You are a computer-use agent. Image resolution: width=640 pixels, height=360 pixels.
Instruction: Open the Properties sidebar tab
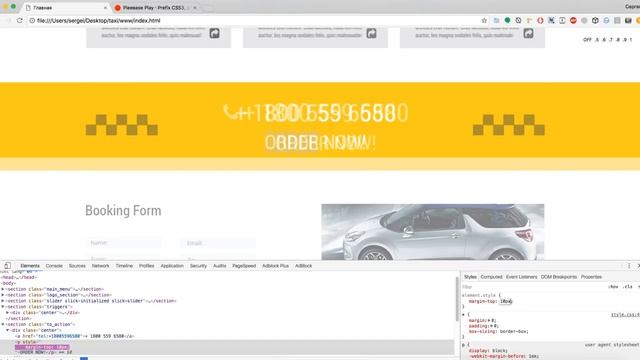[x=591, y=277]
